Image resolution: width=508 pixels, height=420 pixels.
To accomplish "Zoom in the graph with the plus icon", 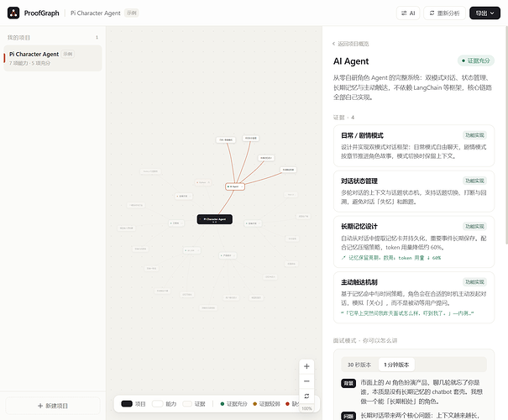I will point(306,366).
